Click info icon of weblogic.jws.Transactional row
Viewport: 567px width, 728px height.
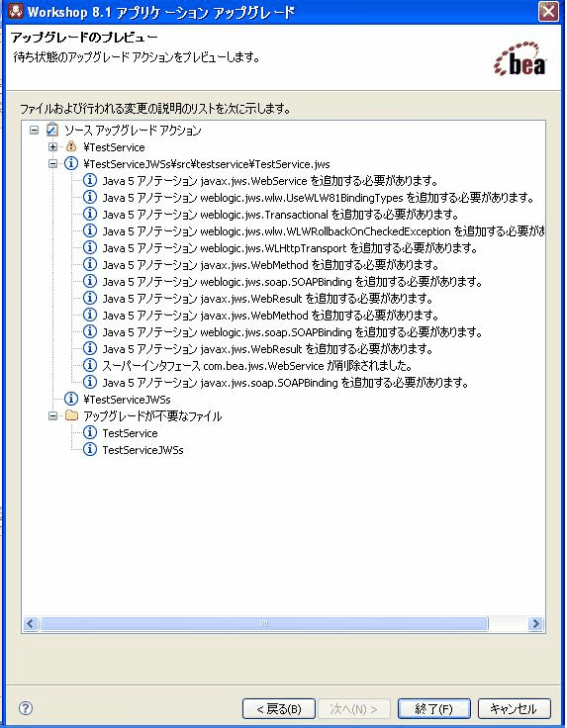click(x=90, y=214)
